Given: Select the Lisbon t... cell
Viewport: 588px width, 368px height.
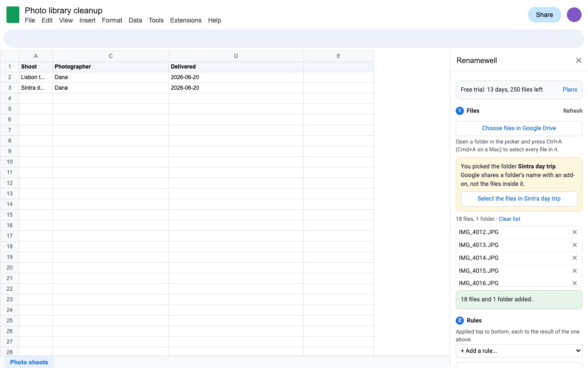Looking at the screenshot, I should [36, 77].
